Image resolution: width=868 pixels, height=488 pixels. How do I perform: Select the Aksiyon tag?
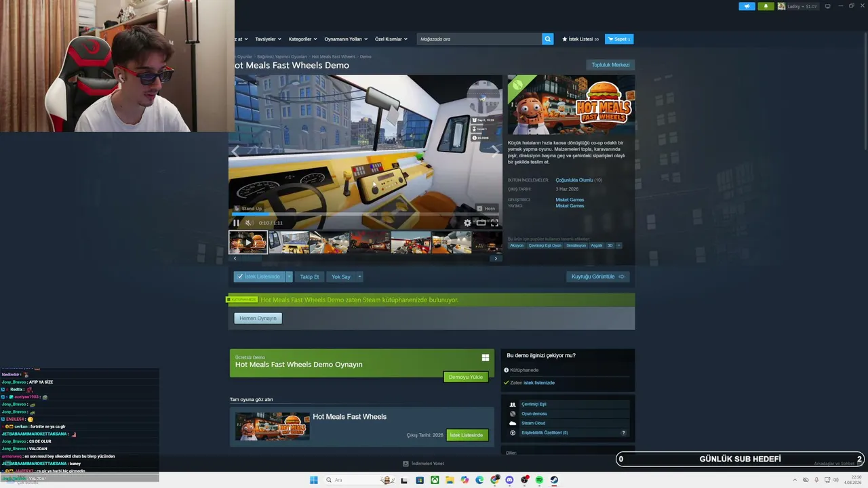(517, 245)
